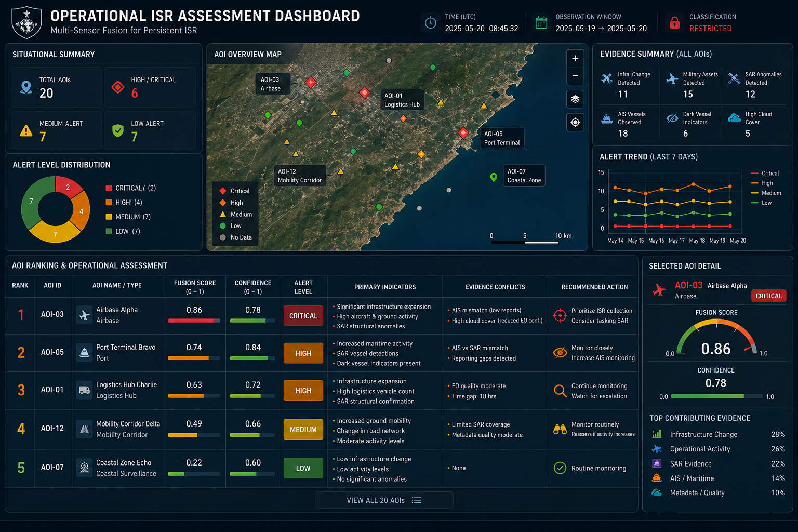Select the AOI-05 Port Terminal map label
This screenshot has width=798, height=532.
point(502,138)
